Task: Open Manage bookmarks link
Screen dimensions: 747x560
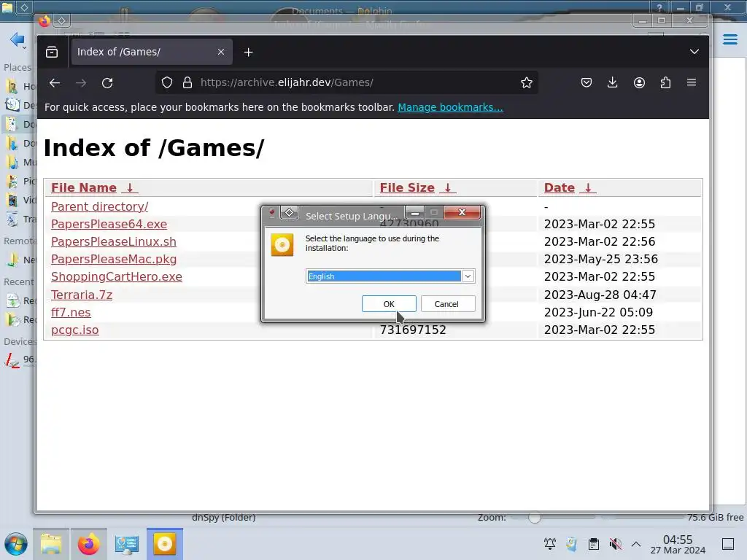Action: [450, 107]
